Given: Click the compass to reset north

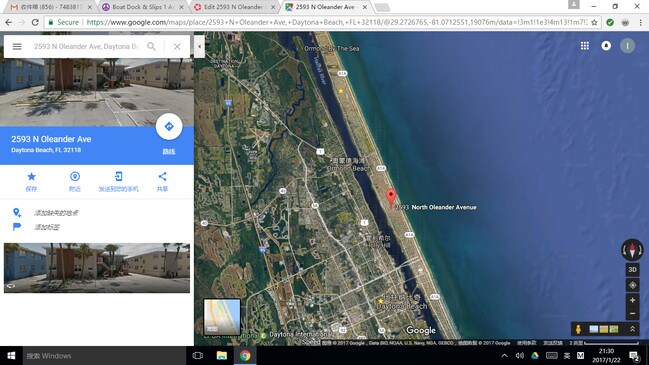Looking at the screenshot, I should point(632,250).
